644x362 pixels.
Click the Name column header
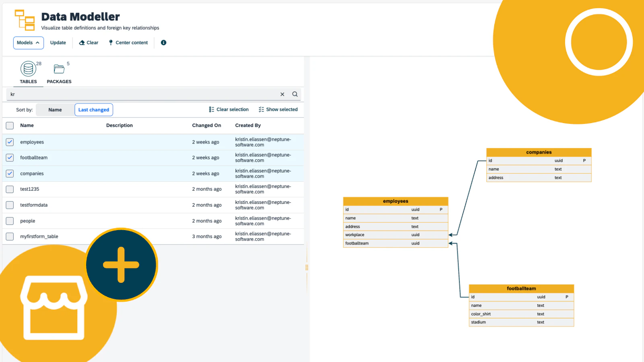(27, 125)
